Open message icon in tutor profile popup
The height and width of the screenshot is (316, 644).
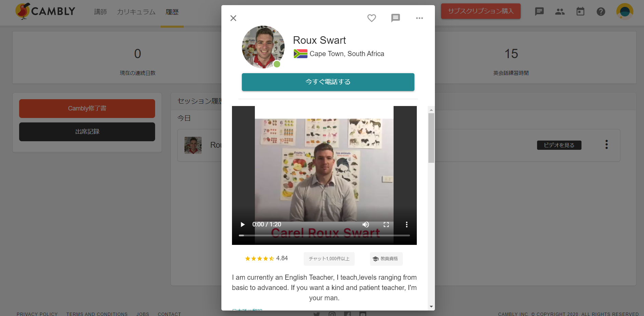pyautogui.click(x=395, y=18)
